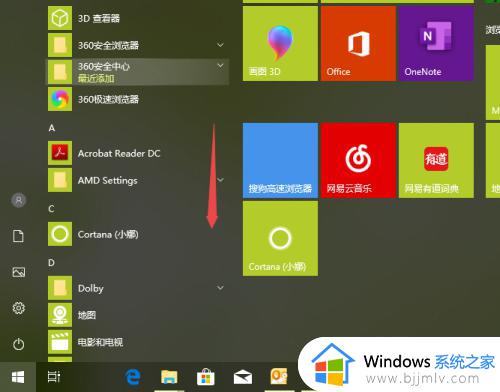
Task: Click the Acrobat Reader DC label text
Action: pyautogui.click(x=119, y=153)
